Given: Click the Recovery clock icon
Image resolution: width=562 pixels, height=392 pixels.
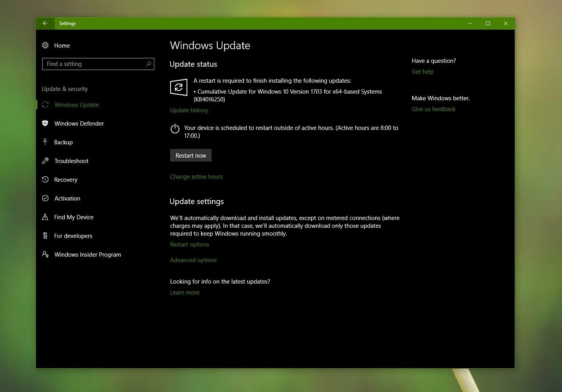Looking at the screenshot, I should (45, 179).
